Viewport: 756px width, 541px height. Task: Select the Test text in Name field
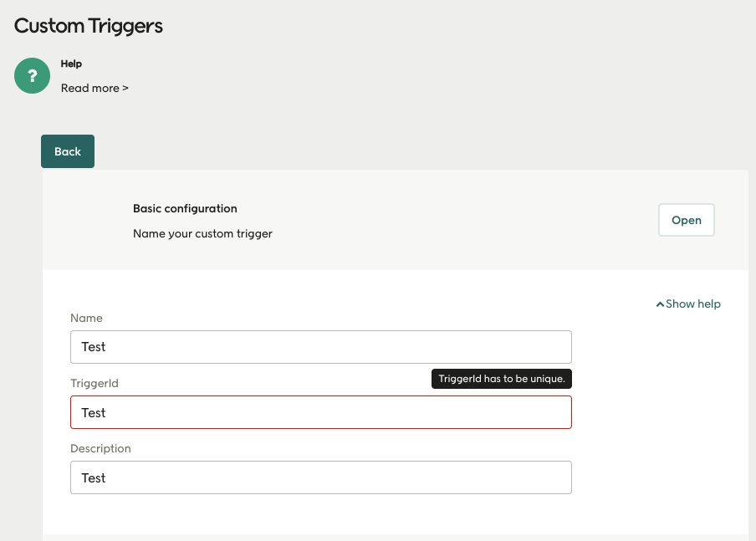94,346
